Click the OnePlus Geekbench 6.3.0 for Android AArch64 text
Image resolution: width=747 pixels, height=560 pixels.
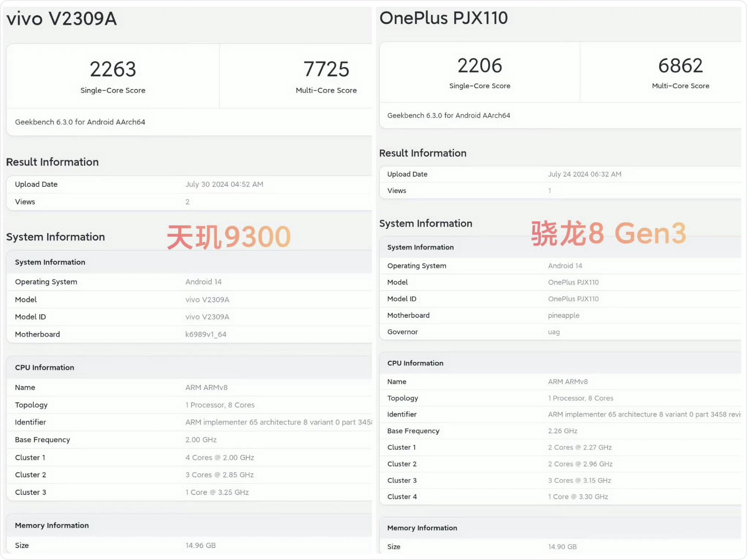[449, 116]
